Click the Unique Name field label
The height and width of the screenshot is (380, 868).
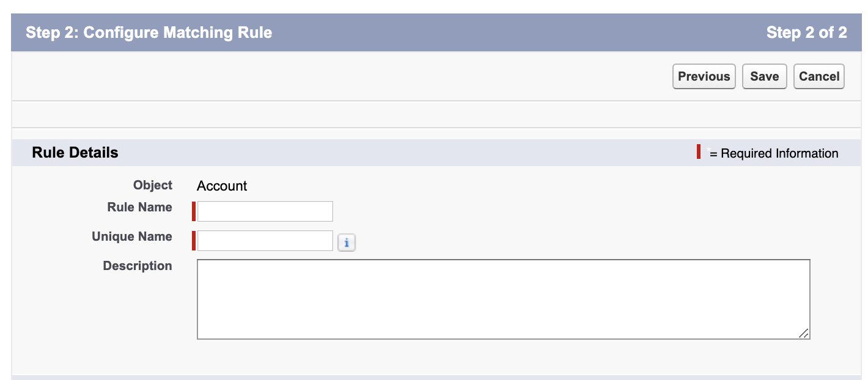132,236
